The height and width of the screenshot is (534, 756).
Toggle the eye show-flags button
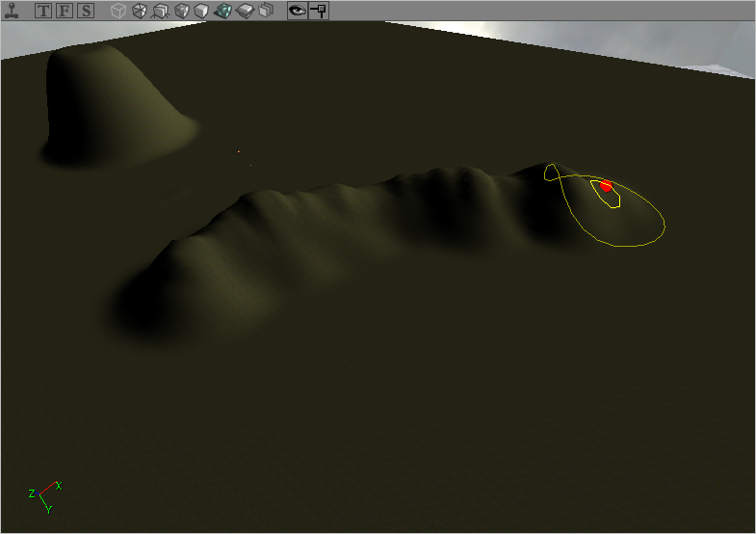tap(298, 12)
